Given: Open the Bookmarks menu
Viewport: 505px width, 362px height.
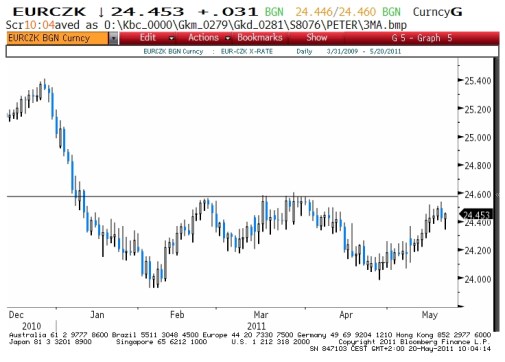Looking at the screenshot, I should tap(260, 38).
